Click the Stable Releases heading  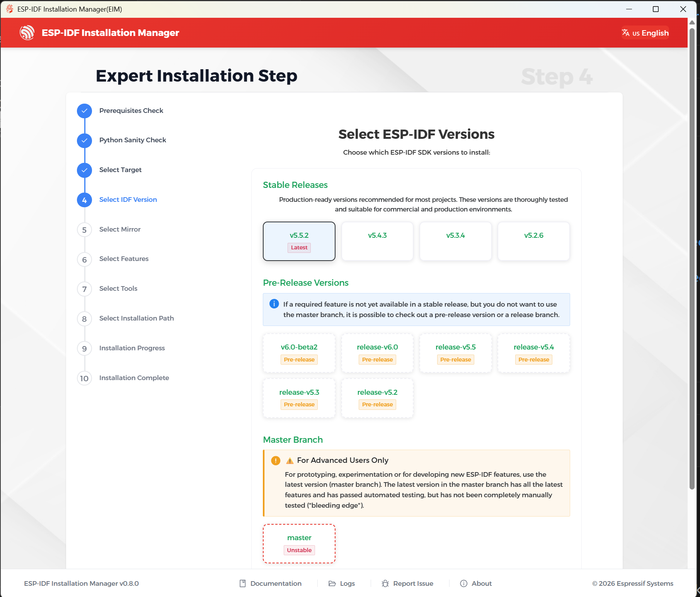295,185
